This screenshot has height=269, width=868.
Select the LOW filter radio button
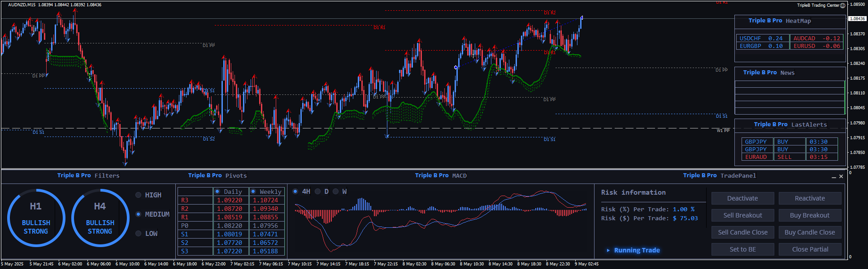click(139, 234)
